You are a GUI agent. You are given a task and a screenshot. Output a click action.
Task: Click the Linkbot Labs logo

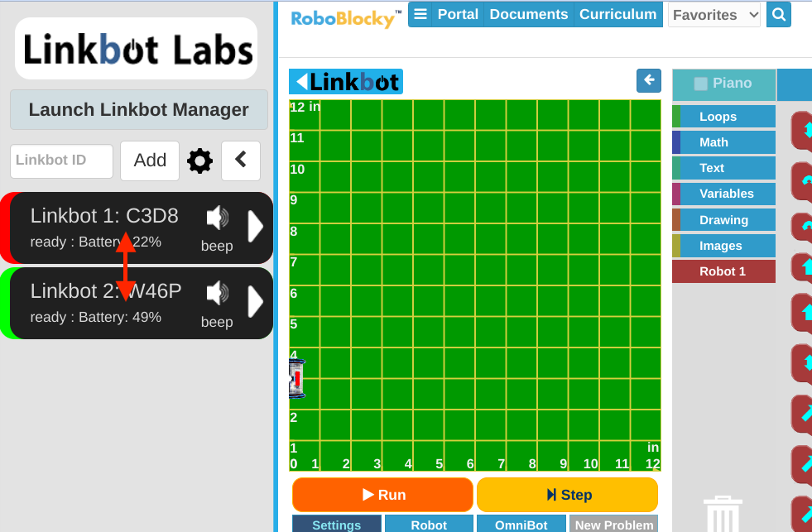[x=137, y=49]
